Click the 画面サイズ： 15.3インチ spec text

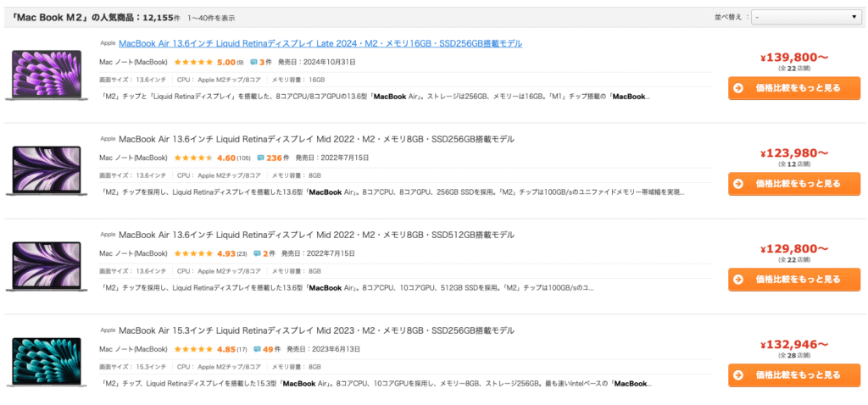tap(133, 367)
